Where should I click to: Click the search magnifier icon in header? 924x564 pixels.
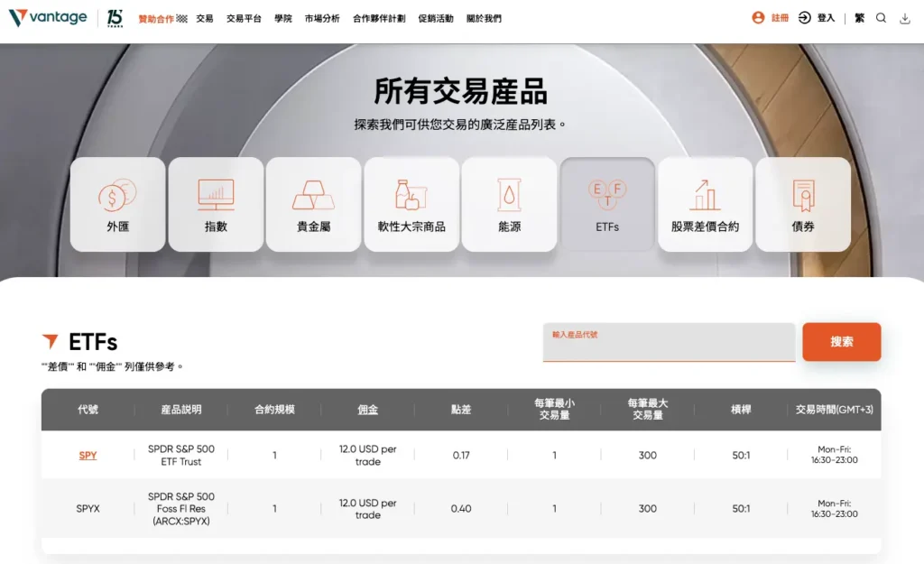[882, 18]
